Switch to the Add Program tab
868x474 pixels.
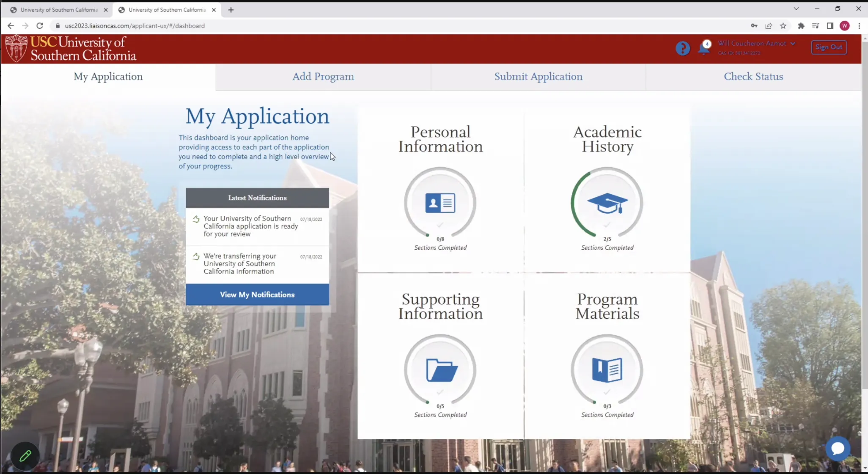pos(323,77)
